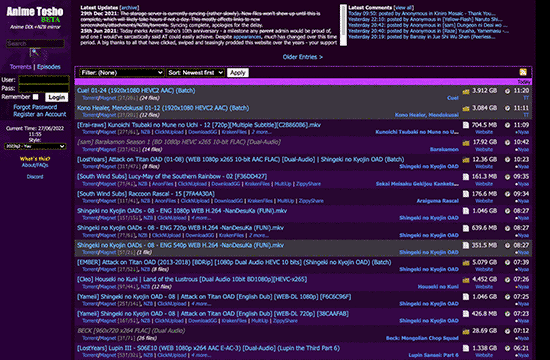The image size is (550, 360).
Task: Click the User input field
Action: (x=43, y=79)
